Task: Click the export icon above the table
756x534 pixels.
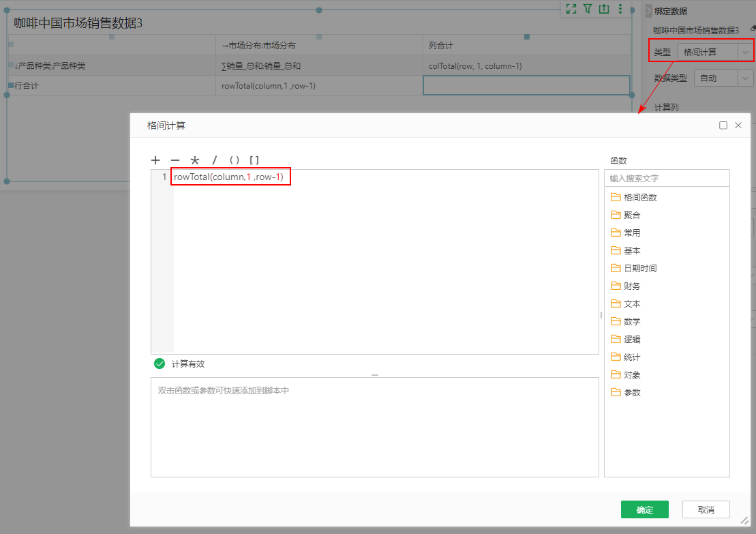Action: click(x=604, y=9)
